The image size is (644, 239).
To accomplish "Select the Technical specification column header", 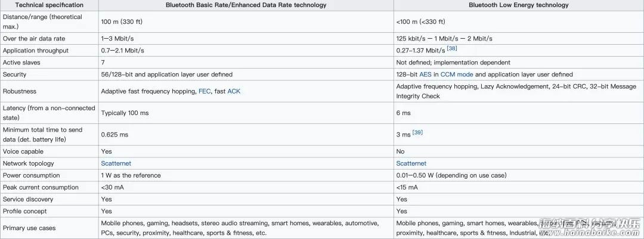I will point(49,5).
